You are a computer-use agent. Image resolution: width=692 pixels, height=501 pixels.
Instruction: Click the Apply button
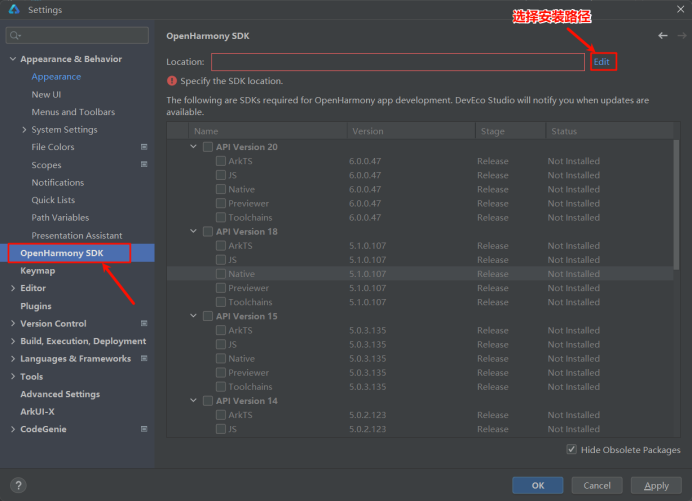click(656, 486)
